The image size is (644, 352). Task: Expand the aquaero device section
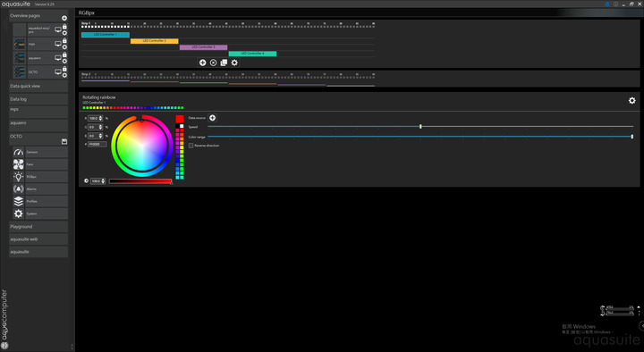38,125
